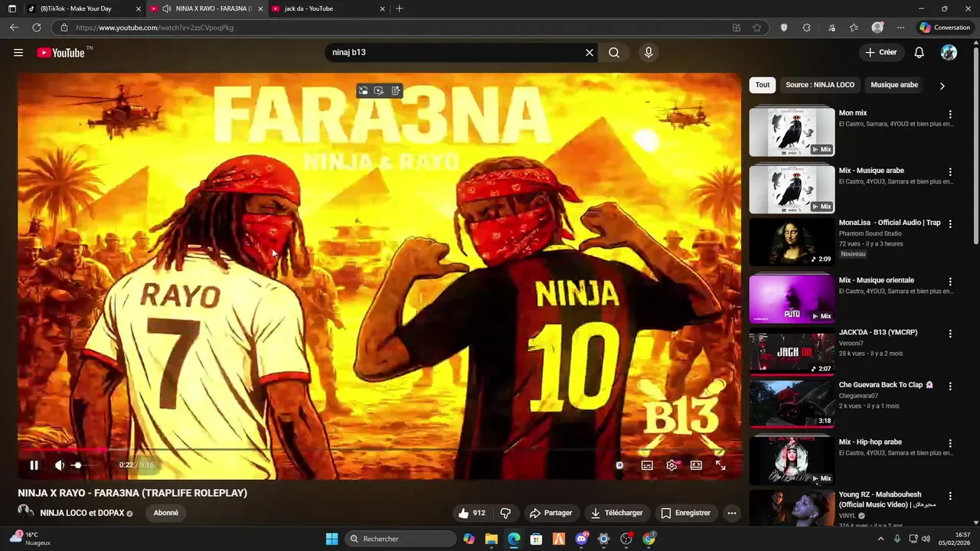Open options for 'Mix - Musique orientale'

coord(950,282)
